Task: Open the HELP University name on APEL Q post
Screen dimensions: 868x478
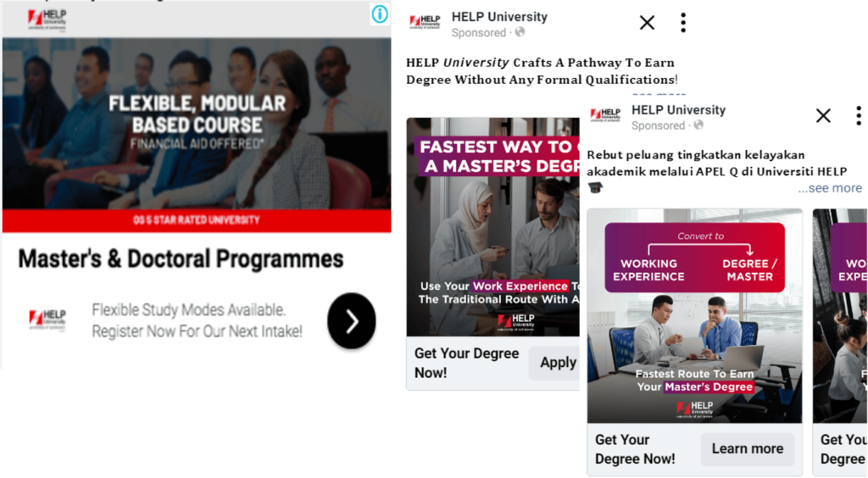Action: pyautogui.click(x=678, y=110)
